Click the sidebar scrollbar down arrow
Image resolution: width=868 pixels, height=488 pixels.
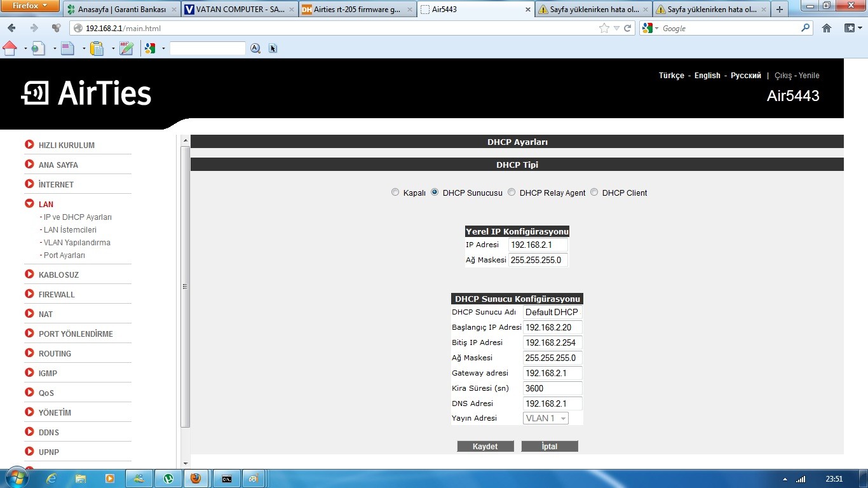pyautogui.click(x=186, y=464)
